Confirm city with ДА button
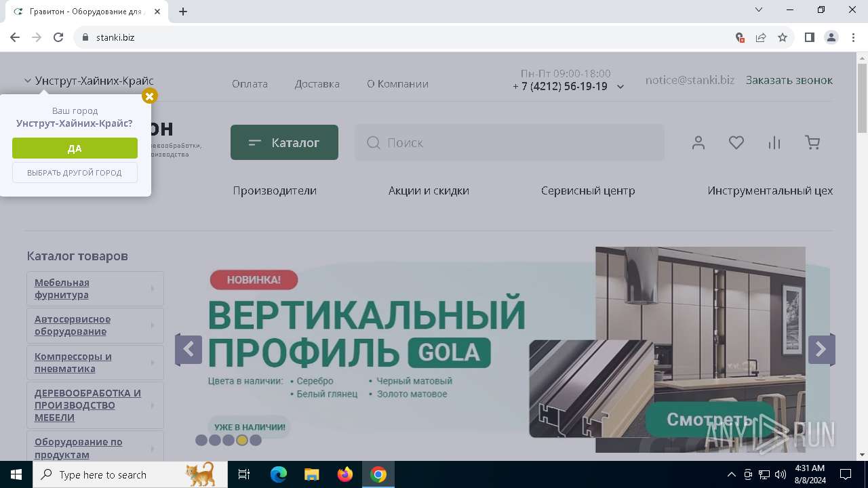Image resolution: width=868 pixels, height=488 pixels. 75,148
